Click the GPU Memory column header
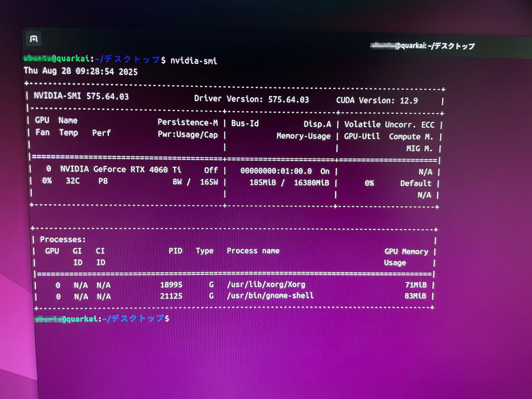This screenshot has height=399, width=532. [x=406, y=251]
